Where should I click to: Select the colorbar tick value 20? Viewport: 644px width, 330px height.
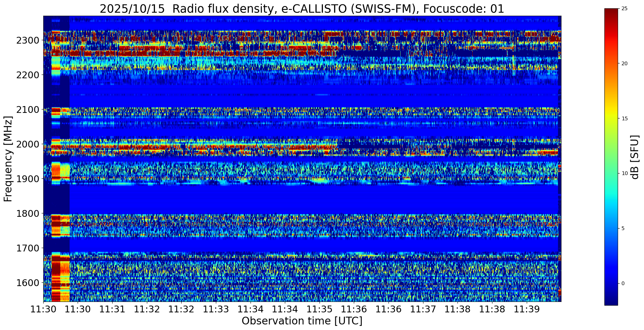point(625,64)
